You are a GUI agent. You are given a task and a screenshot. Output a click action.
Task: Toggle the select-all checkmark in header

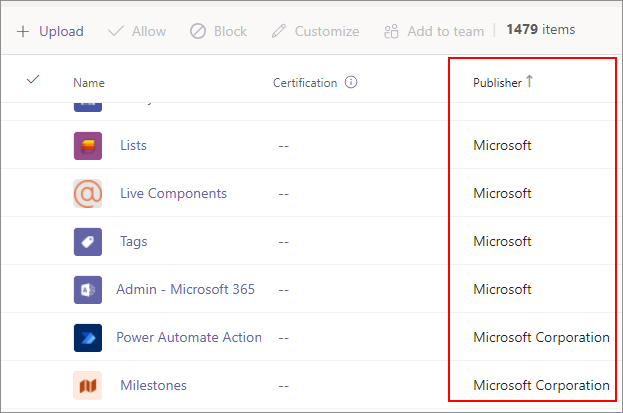[33, 80]
